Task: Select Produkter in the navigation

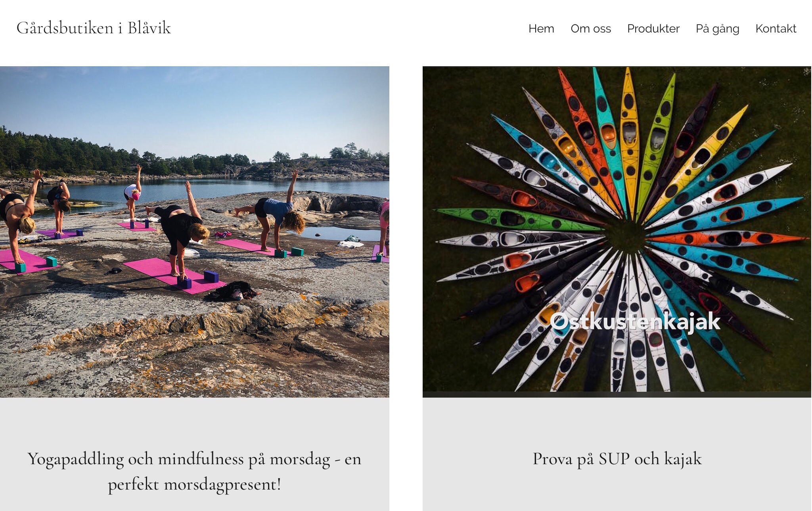Action: click(x=653, y=29)
